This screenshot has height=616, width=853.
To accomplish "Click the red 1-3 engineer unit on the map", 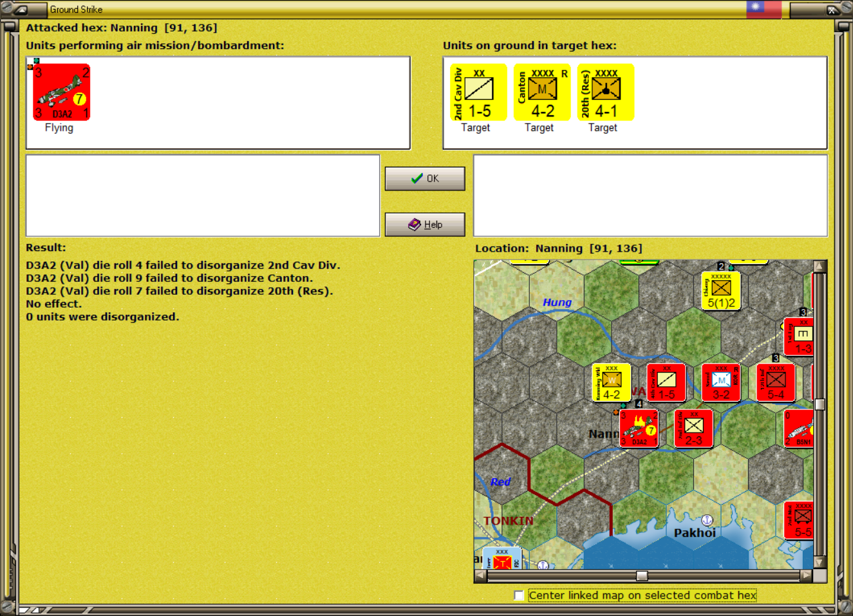I will pyautogui.click(x=799, y=337).
